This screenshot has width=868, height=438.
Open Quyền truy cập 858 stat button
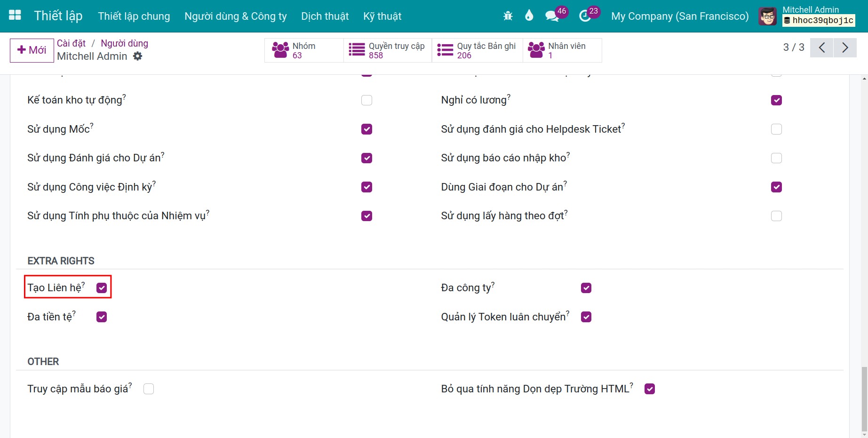[x=388, y=50]
